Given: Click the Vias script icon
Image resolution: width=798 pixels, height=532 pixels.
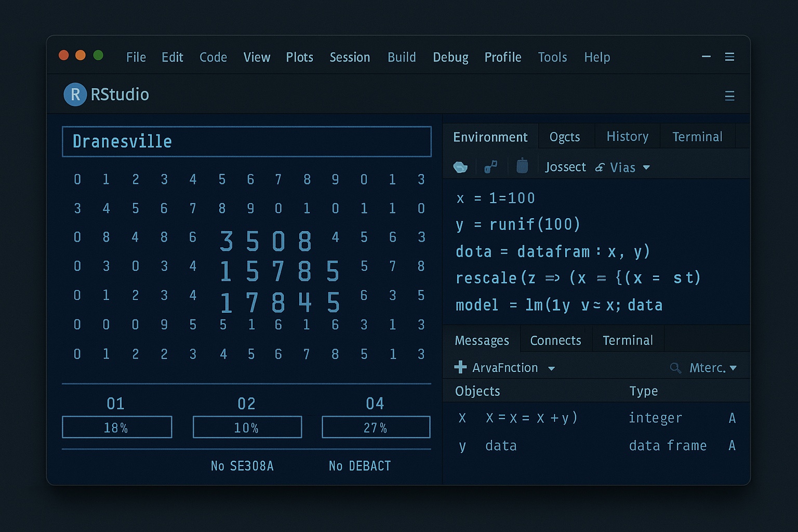Looking at the screenshot, I should click(600, 167).
